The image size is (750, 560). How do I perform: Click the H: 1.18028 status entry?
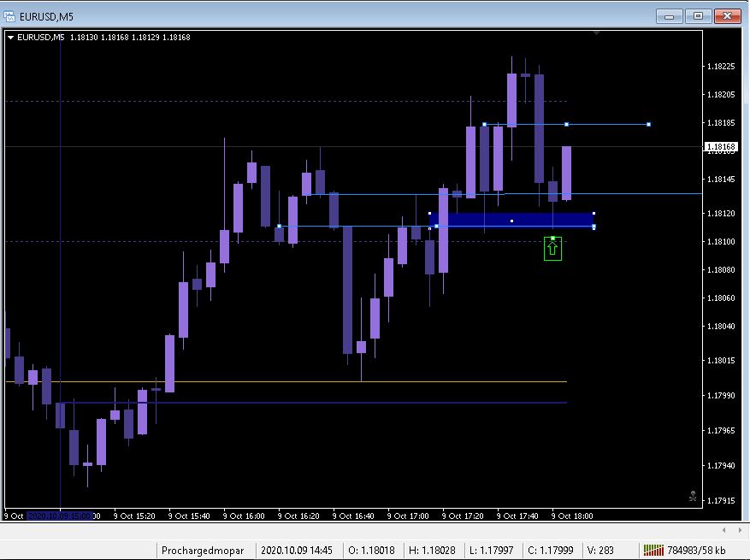(x=432, y=551)
